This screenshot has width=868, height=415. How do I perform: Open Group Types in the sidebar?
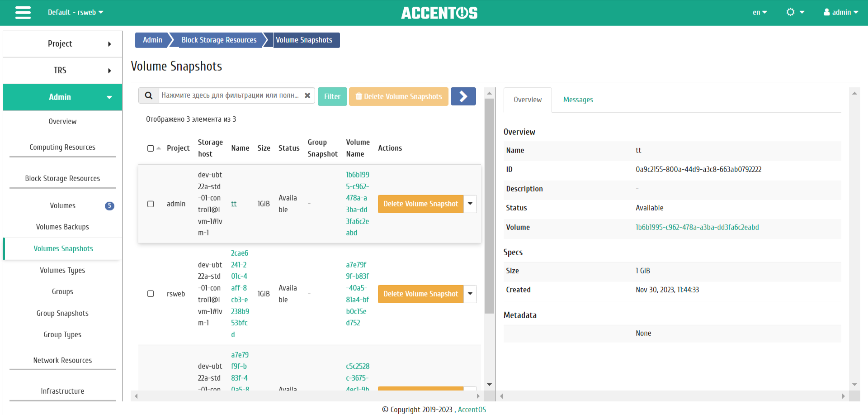63,334
